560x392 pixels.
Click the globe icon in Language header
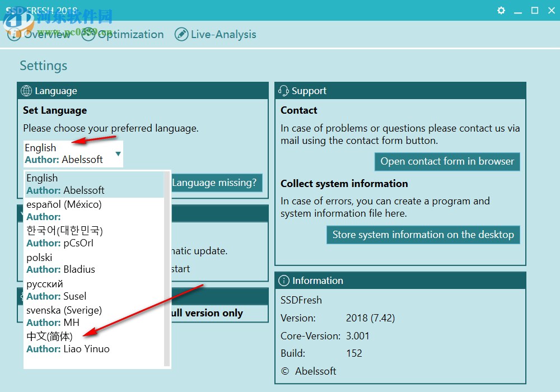click(x=26, y=91)
